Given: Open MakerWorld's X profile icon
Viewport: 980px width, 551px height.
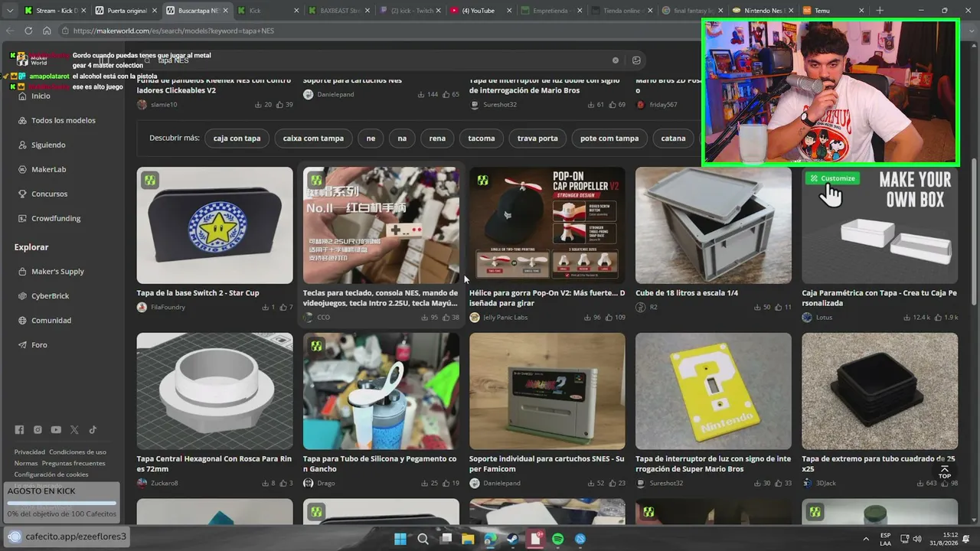Looking at the screenshot, I should coord(74,430).
